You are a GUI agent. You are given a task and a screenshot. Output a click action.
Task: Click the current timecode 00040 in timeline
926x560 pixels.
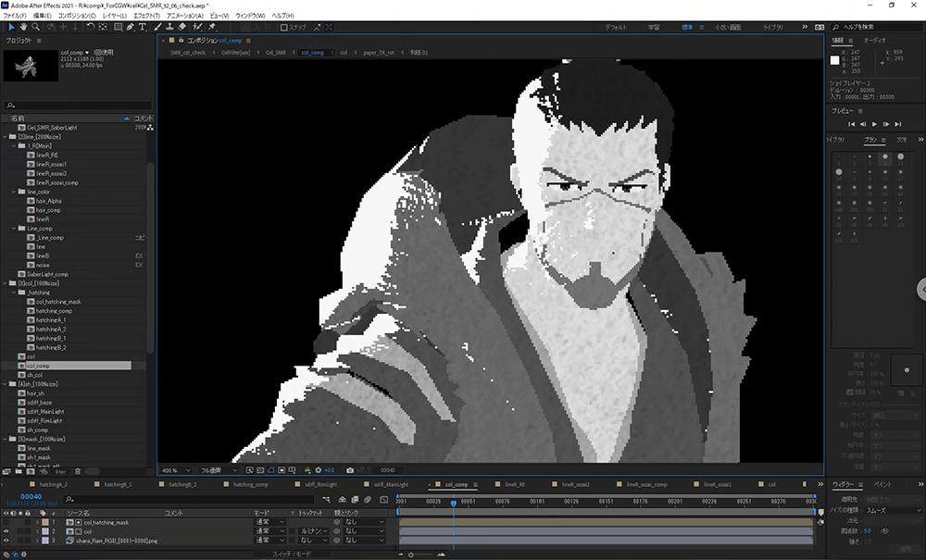tap(31, 497)
